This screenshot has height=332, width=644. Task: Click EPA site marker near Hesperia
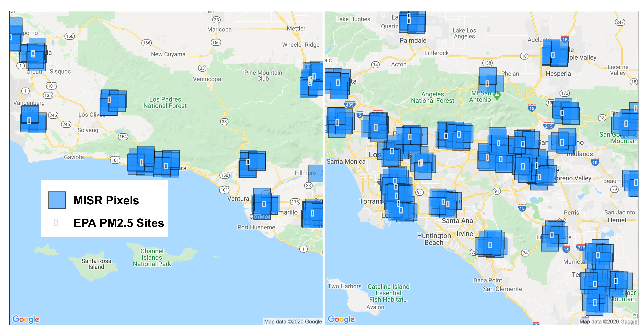553,55
